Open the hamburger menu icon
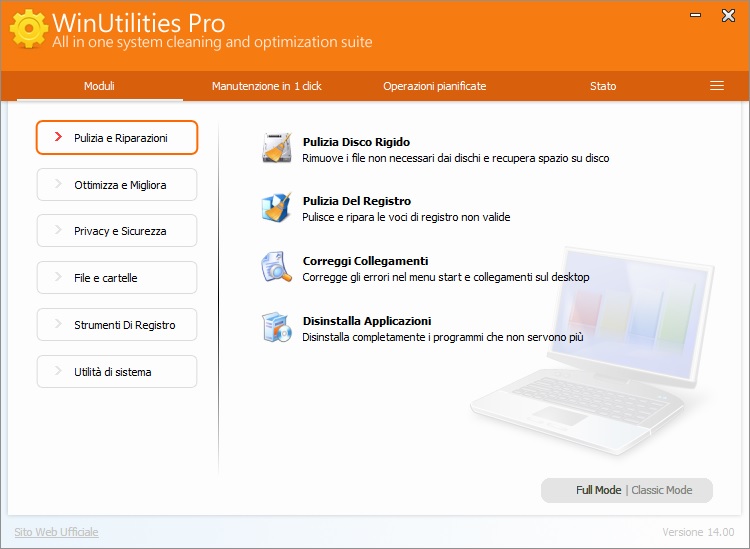The height and width of the screenshot is (549, 750). point(717,86)
